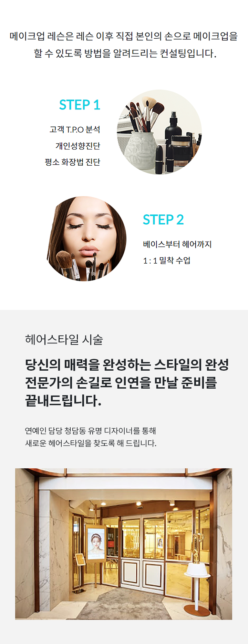
Task: Click the 베이스부터 헤어까지 line
Action: pos(177,244)
